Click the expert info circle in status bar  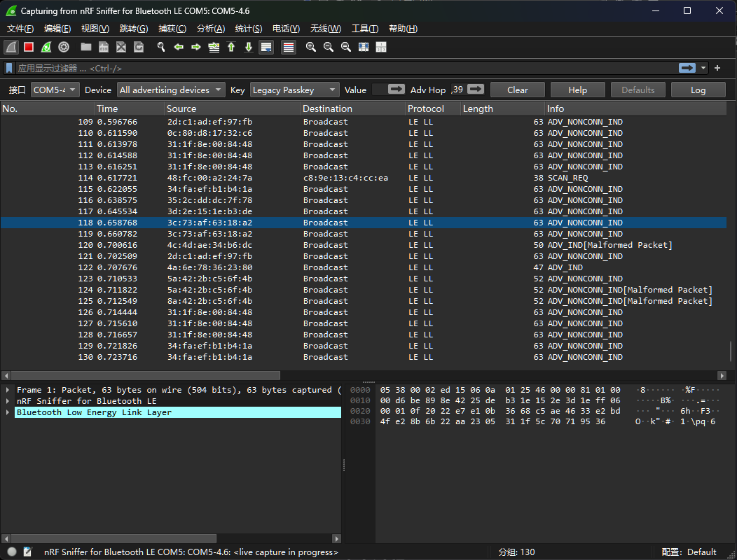coord(12,552)
